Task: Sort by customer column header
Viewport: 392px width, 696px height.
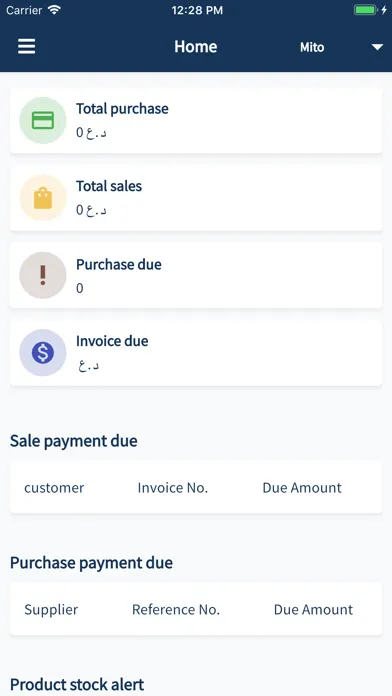Action: (x=54, y=488)
